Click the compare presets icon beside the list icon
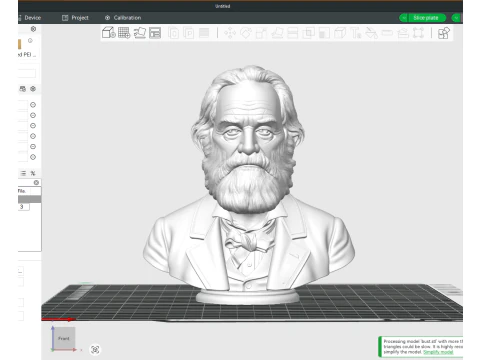480x360 pixels. pos(33,173)
